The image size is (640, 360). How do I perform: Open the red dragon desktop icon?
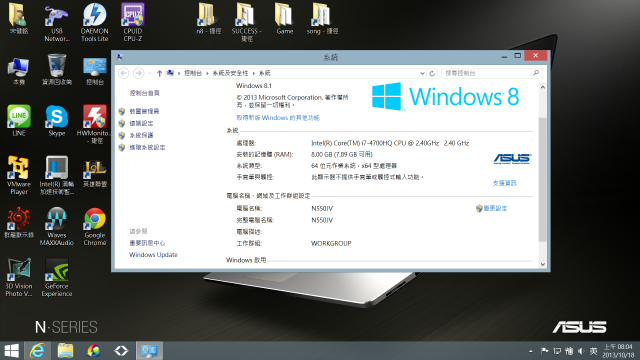pos(19,222)
